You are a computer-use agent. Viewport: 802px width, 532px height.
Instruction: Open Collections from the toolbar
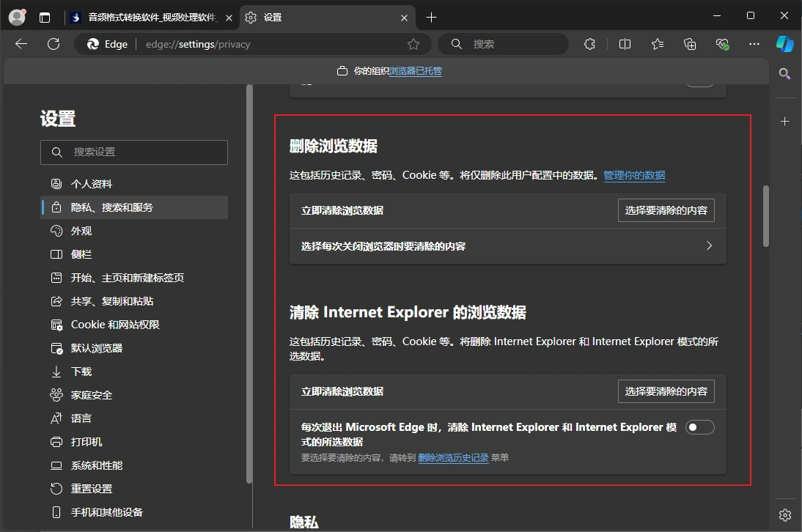click(689, 44)
